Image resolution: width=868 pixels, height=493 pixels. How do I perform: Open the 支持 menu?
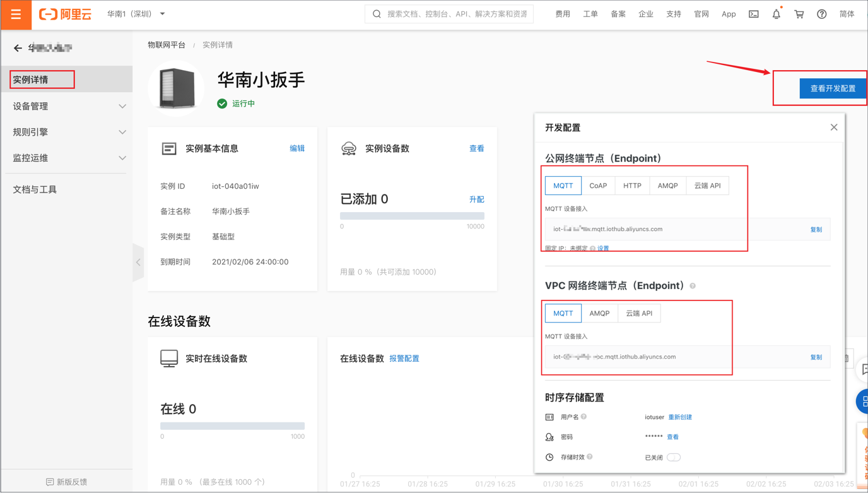[674, 14]
